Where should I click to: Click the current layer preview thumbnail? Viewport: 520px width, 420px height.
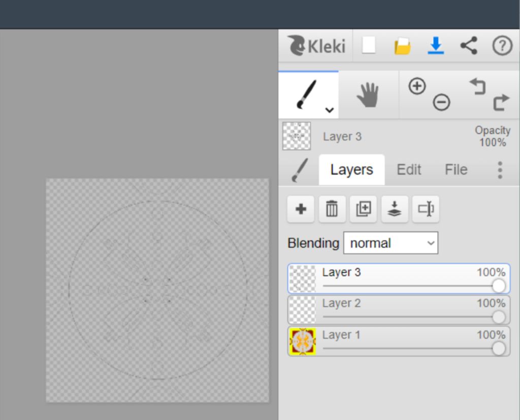coord(297,136)
